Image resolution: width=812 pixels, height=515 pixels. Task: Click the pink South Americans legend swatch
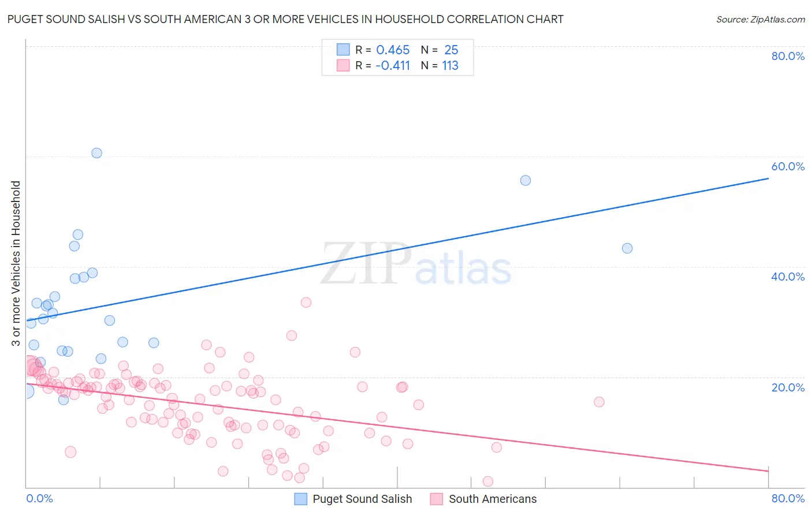click(x=437, y=499)
